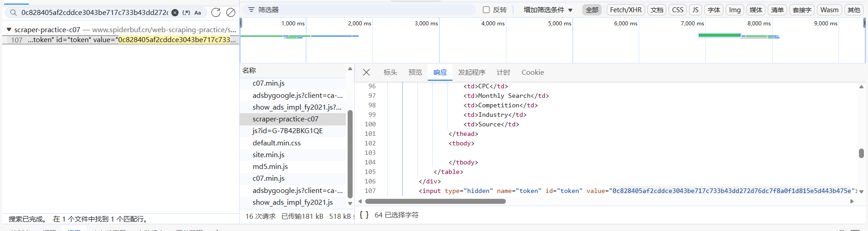Filter by 其他 other requests
This screenshot has width=868, height=231.
tap(854, 10)
